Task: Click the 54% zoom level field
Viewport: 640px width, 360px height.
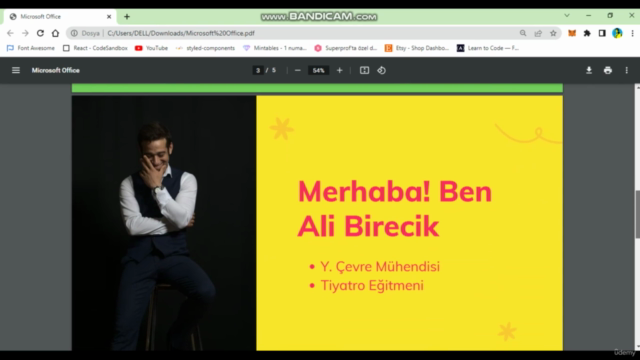Action: (318, 70)
